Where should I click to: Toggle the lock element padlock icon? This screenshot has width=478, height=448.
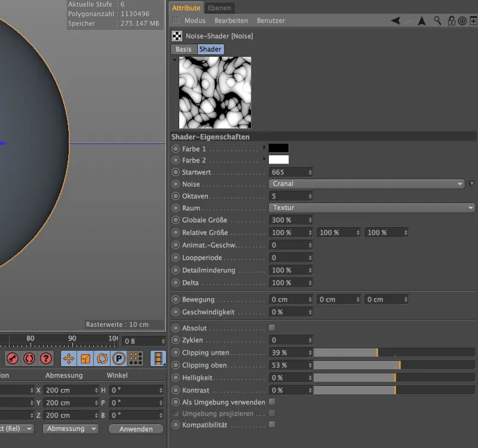click(451, 21)
